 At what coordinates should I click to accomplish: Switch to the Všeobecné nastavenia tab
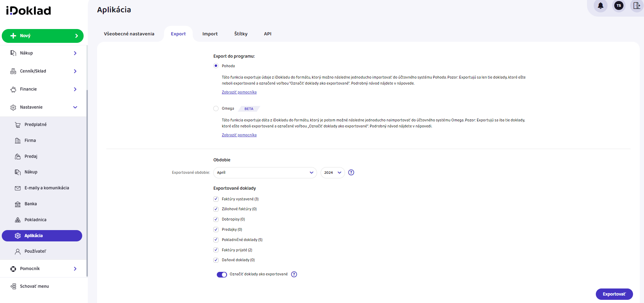[129, 34]
